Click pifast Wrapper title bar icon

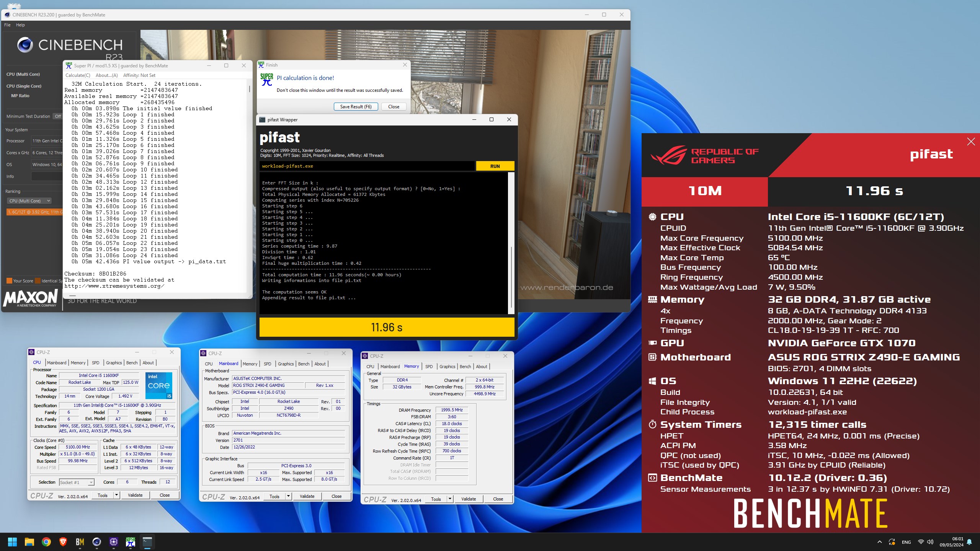coord(262,120)
